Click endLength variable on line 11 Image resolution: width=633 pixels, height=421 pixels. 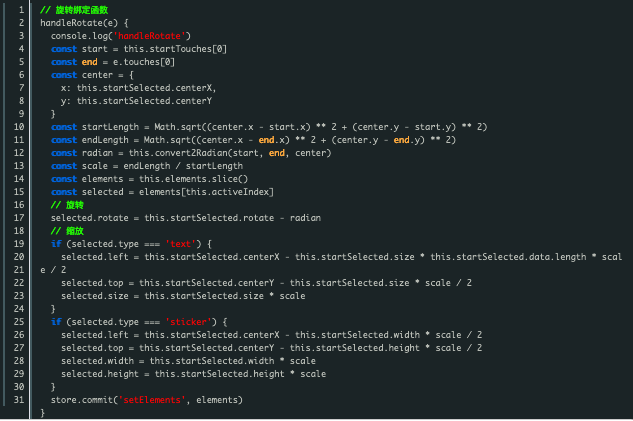pyautogui.click(x=105, y=140)
